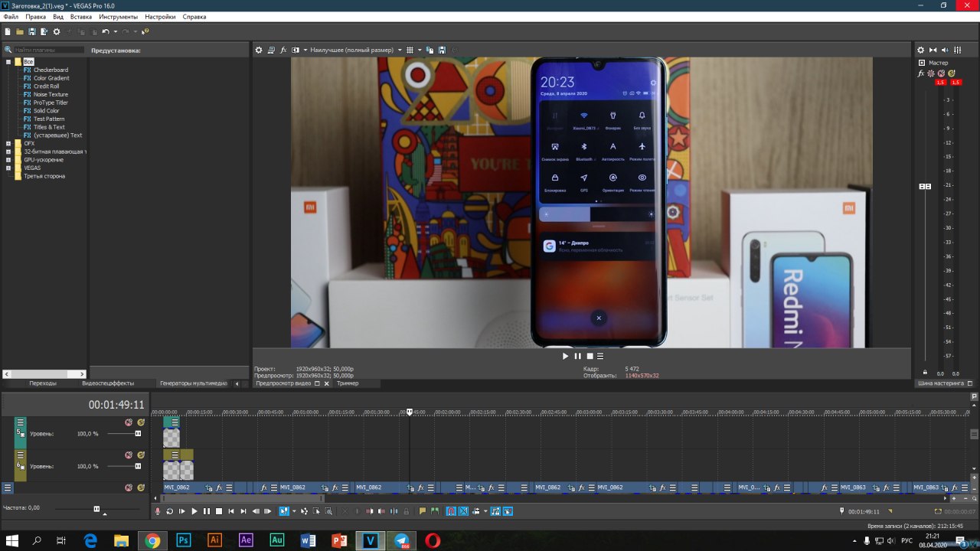Save the project using the toolbar
Screen dimensions: 980x551
tap(31, 31)
